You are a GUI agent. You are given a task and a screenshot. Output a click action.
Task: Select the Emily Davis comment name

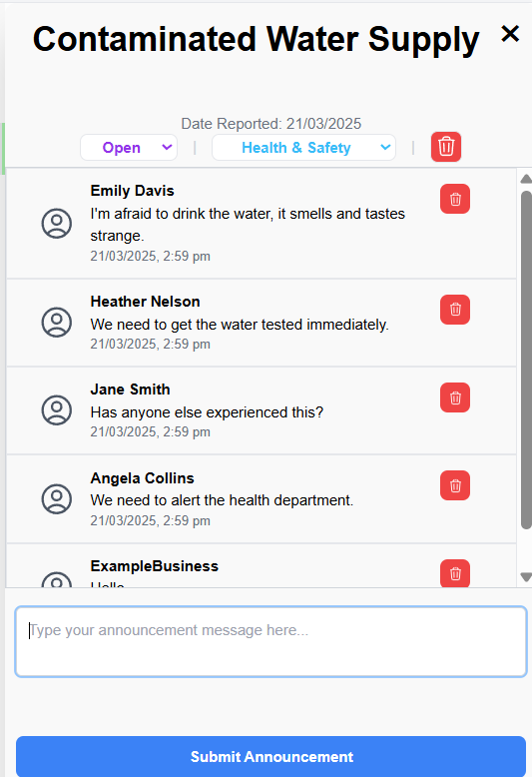(133, 191)
